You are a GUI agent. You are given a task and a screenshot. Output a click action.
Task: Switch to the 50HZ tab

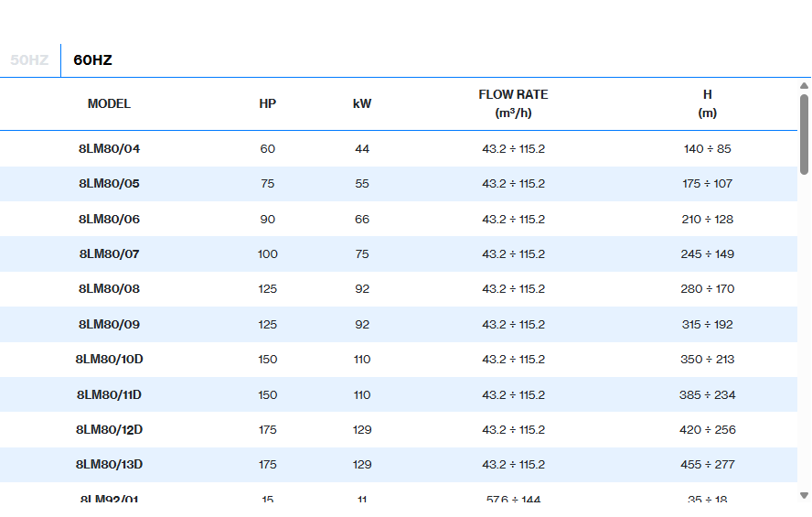29,60
